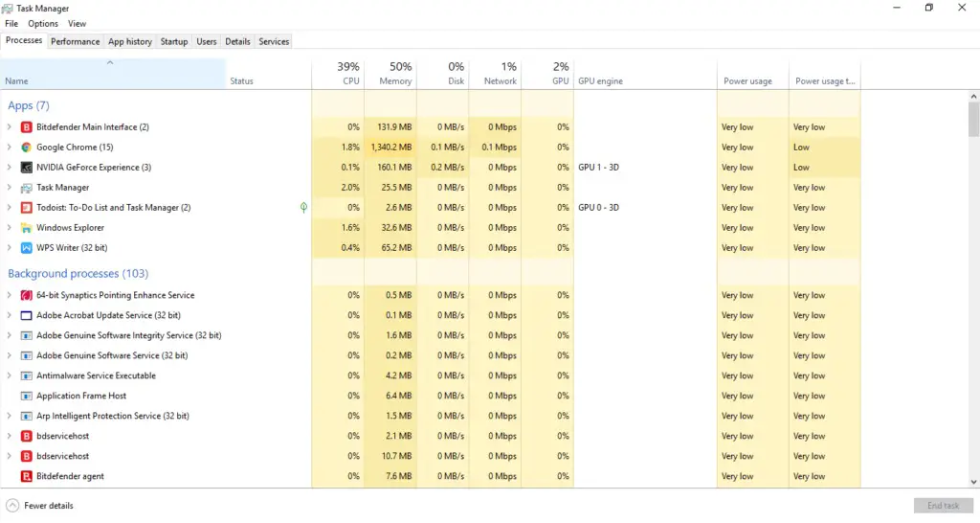Click the Arp Intelligent Protection Service icon
Image resolution: width=980 pixels, height=523 pixels.
(x=26, y=416)
